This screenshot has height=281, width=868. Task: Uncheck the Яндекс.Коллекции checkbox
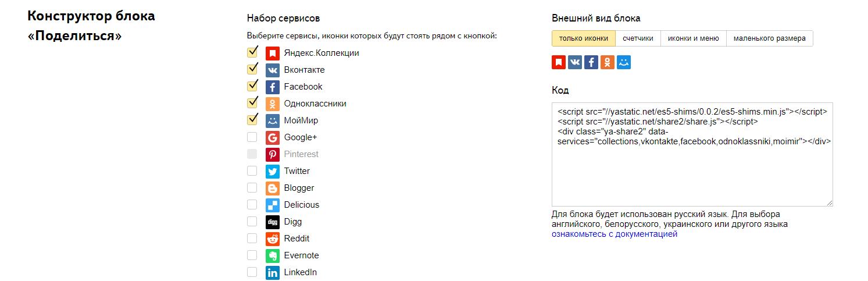point(252,52)
